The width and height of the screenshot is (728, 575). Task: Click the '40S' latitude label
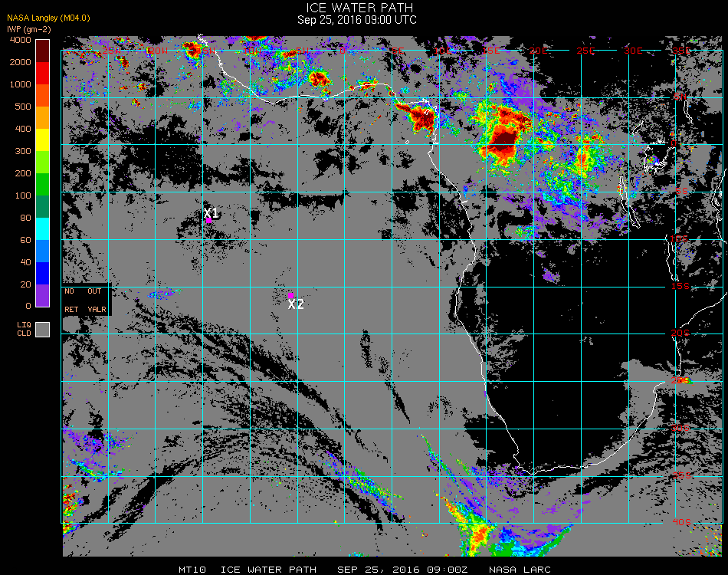682,523
